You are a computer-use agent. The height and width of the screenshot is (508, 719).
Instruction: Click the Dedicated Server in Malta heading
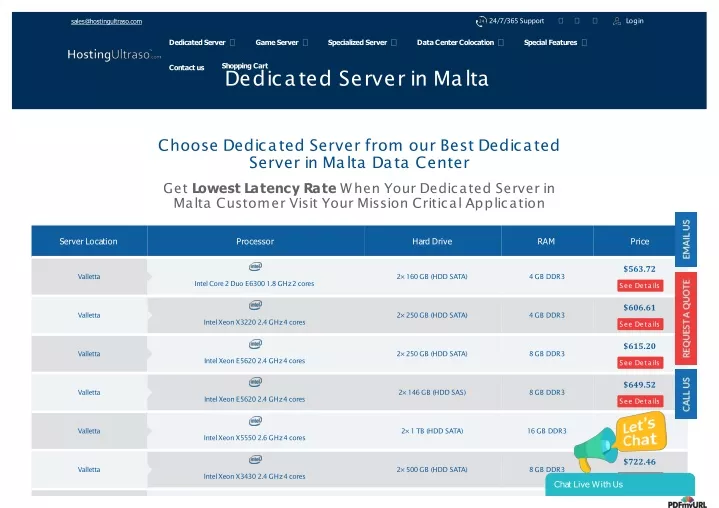357,78
